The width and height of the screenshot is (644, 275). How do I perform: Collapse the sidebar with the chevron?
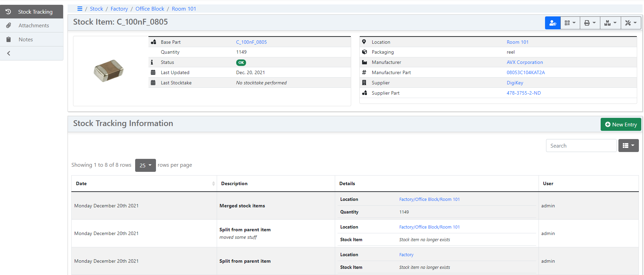tap(9, 53)
